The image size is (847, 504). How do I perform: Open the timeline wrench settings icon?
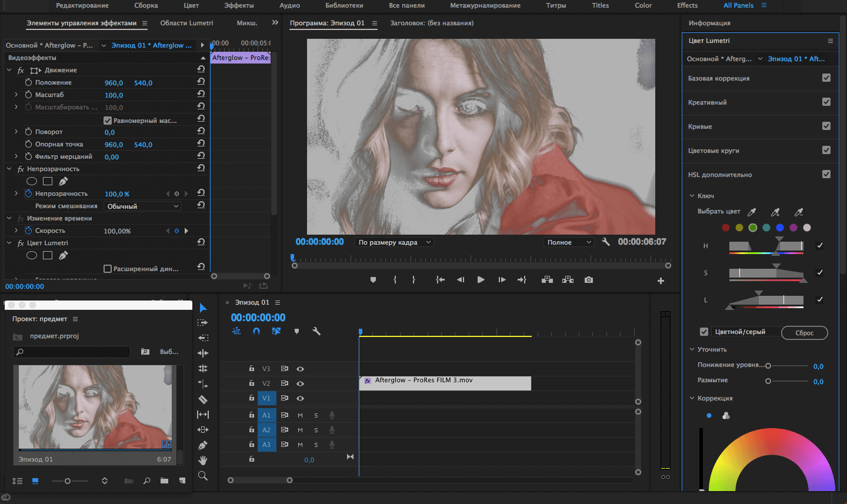[316, 331]
